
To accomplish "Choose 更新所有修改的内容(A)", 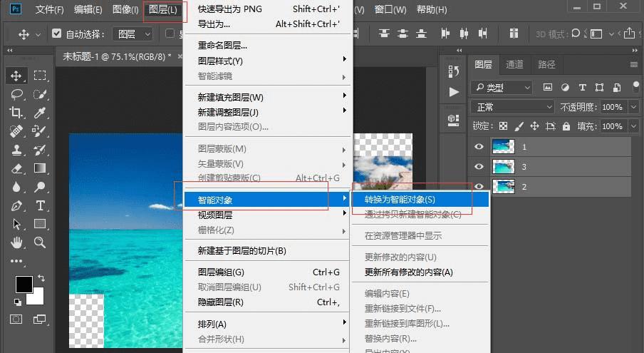I will pos(420,272).
